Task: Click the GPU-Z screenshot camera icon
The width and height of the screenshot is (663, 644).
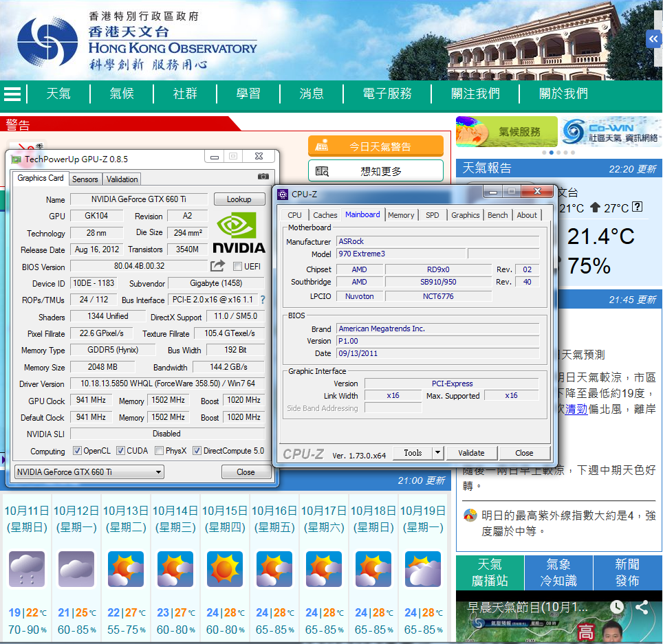Action: pyautogui.click(x=263, y=176)
